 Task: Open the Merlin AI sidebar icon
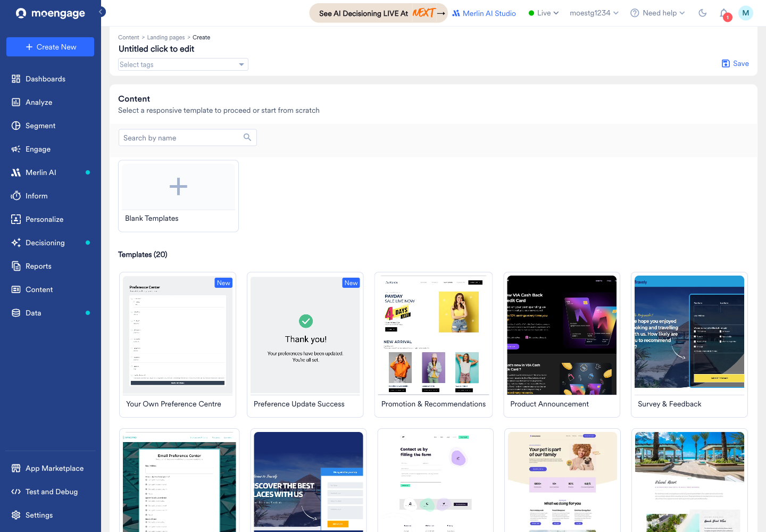[x=16, y=172]
